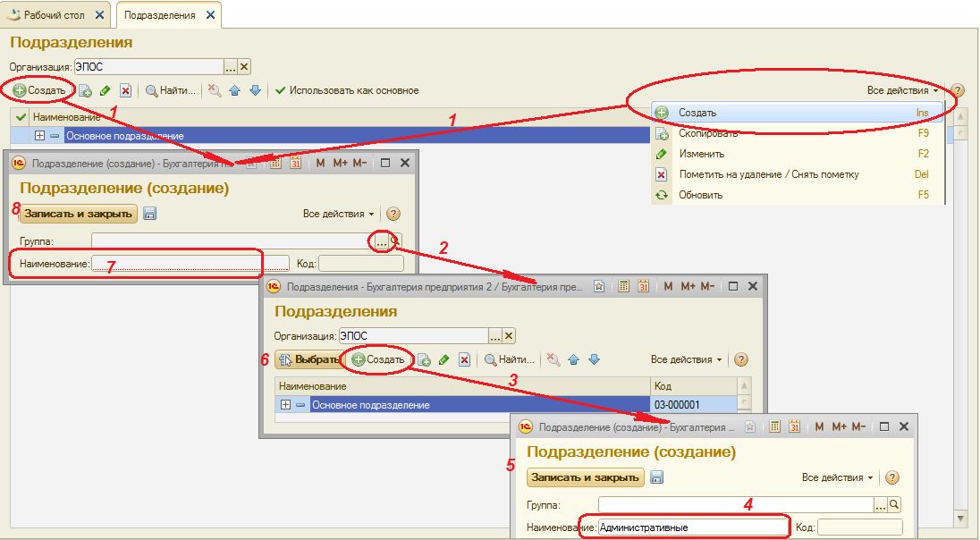Open Все действия dropdown in main window
The height and width of the screenshot is (540, 980).
click(902, 90)
